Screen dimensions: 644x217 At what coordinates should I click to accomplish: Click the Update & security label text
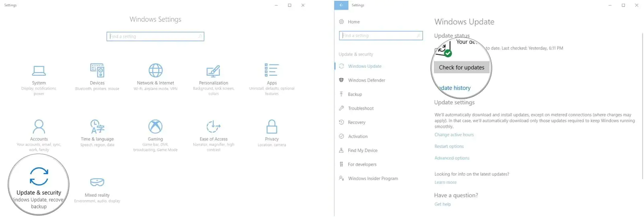39,193
